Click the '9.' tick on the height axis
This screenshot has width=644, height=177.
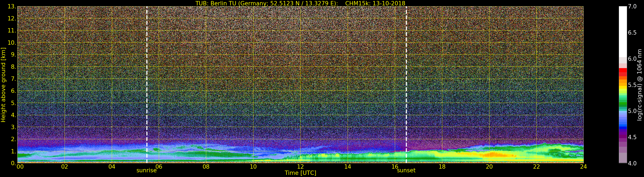(x=14, y=55)
